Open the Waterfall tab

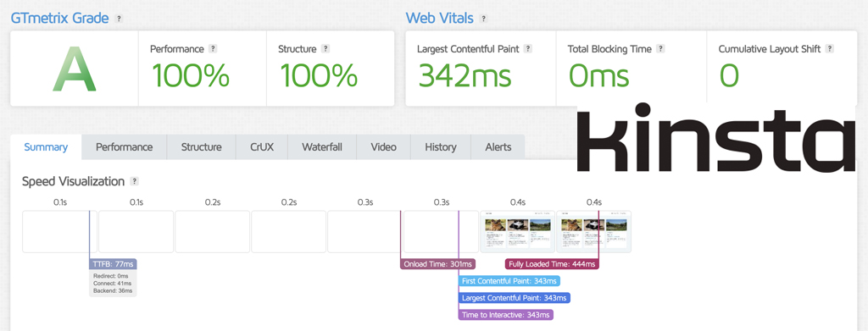tap(321, 147)
